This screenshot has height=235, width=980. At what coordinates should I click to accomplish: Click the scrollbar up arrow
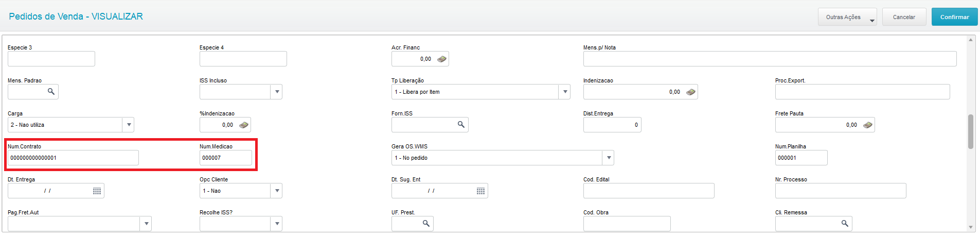click(971, 40)
